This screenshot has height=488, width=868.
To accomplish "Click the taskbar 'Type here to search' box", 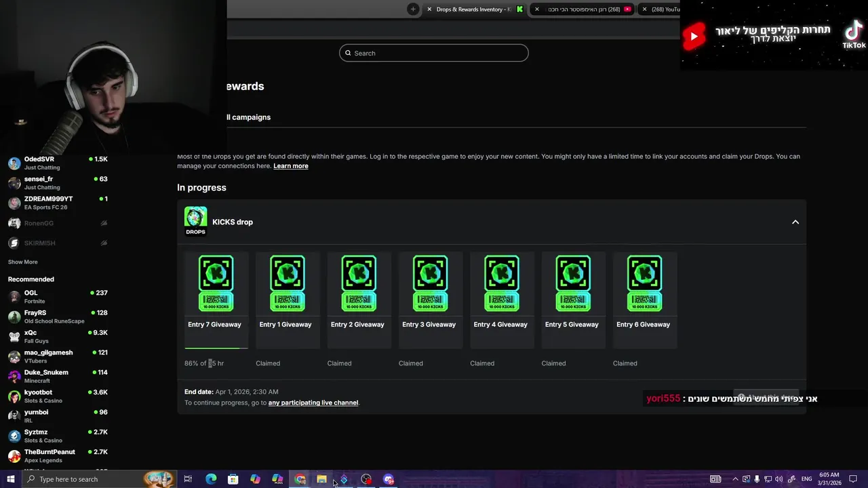I will (99, 479).
